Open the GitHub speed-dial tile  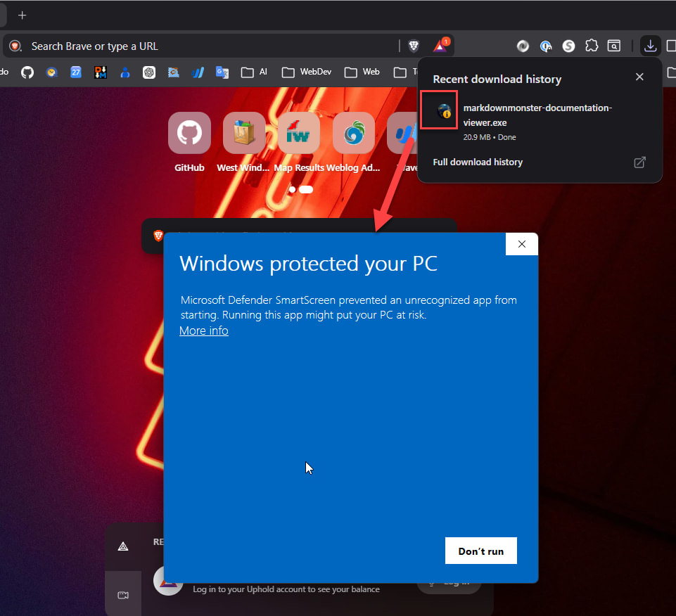pyautogui.click(x=189, y=133)
